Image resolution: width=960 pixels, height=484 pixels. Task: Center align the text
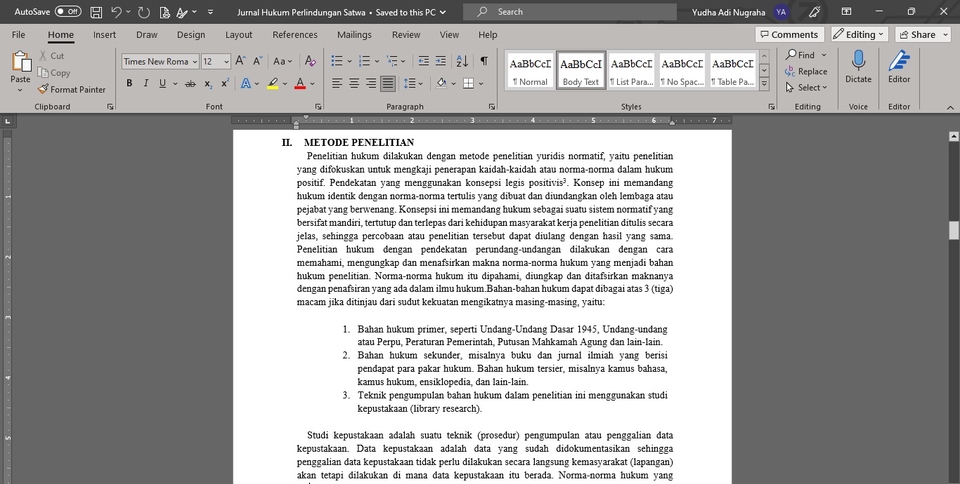354,84
